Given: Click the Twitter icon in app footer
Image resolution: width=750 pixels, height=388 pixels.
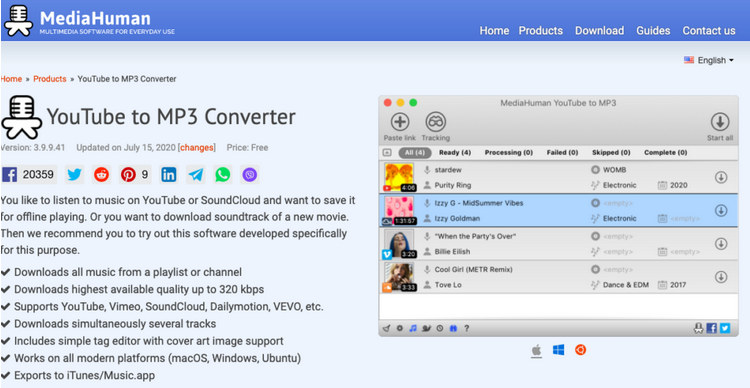Looking at the screenshot, I should coord(725,328).
